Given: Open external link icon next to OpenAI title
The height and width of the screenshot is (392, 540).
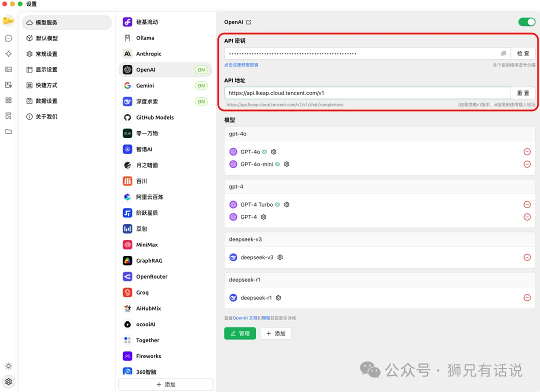Looking at the screenshot, I should 248,22.
